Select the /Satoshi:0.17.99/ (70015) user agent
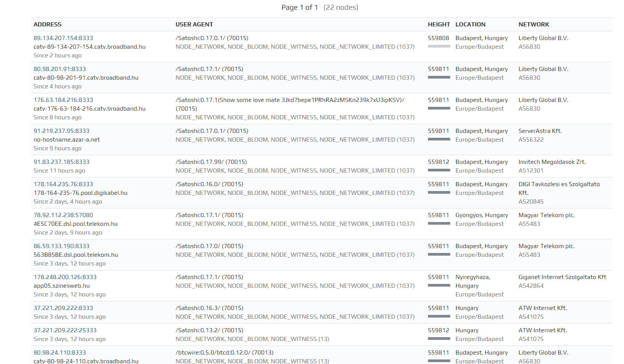This screenshot has width=624, height=364. pos(211,162)
